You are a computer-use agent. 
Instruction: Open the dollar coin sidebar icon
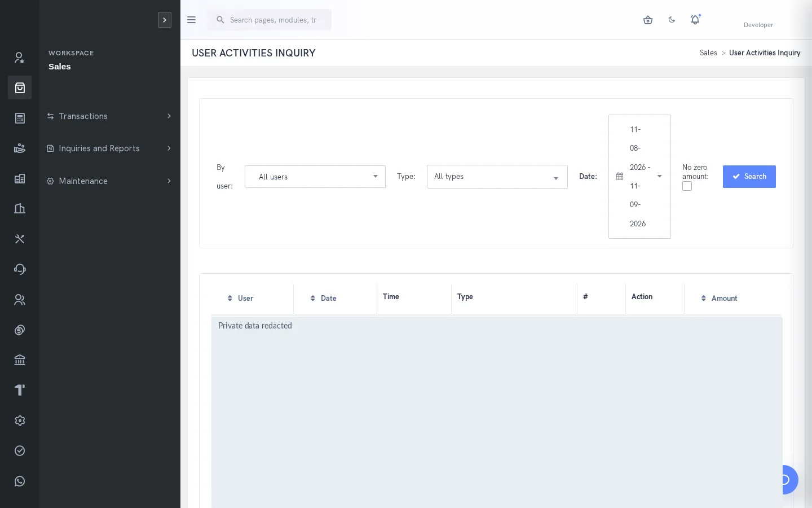pyautogui.click(x=20, y=330)
